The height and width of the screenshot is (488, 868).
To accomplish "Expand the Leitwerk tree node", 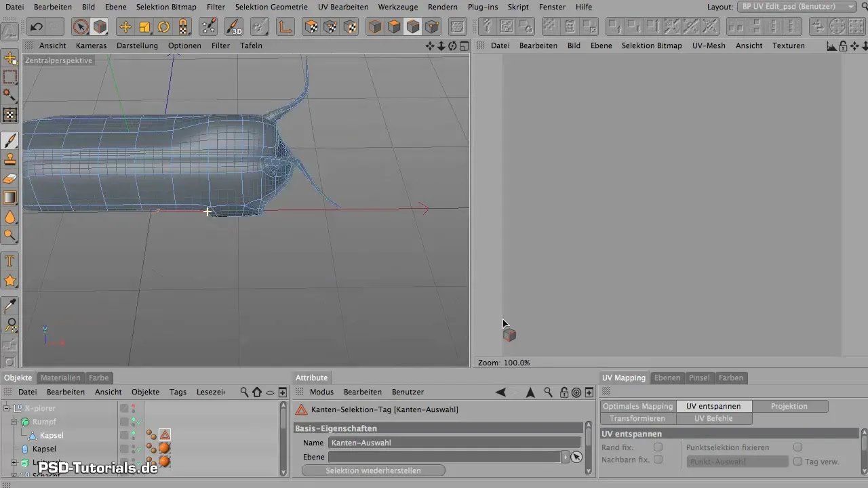I will [14, 462].
